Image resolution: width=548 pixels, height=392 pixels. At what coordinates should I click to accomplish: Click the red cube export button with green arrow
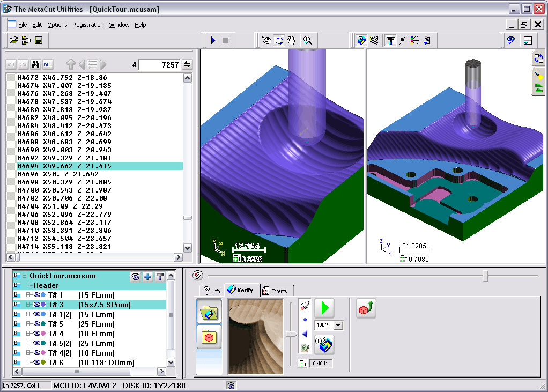click(366, 309)
